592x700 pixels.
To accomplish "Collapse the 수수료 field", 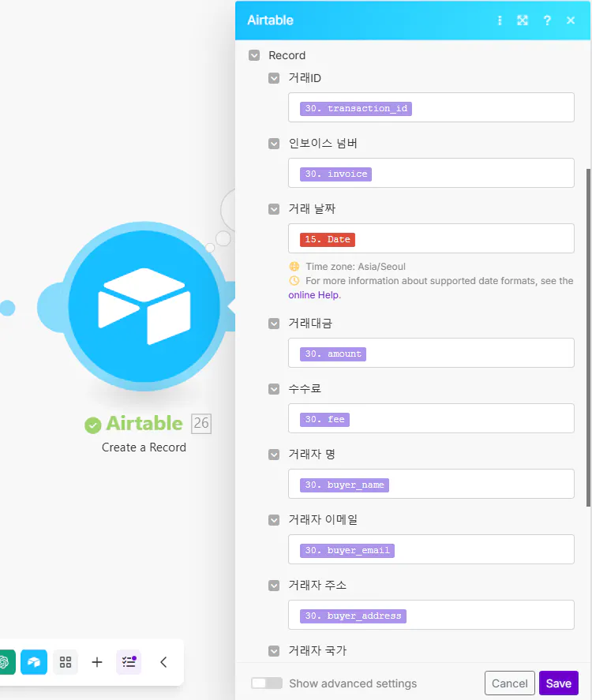I will [x=274, y=389].
